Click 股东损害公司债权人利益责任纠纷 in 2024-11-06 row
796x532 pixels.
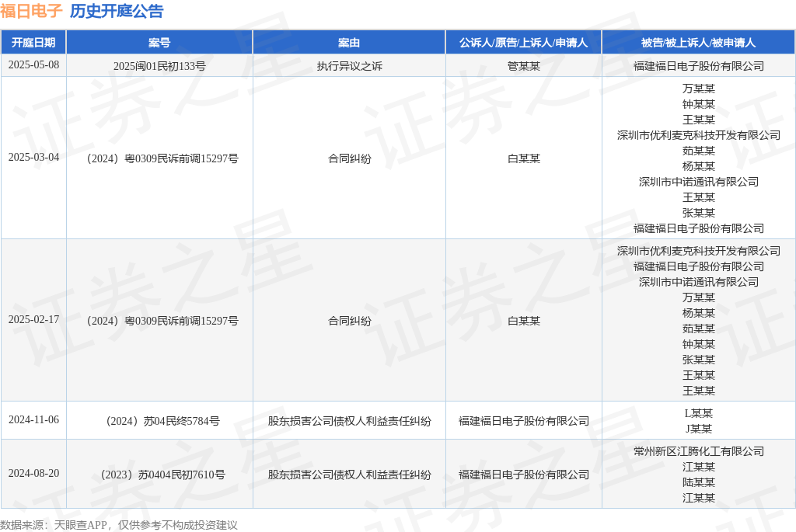point(349,422)
